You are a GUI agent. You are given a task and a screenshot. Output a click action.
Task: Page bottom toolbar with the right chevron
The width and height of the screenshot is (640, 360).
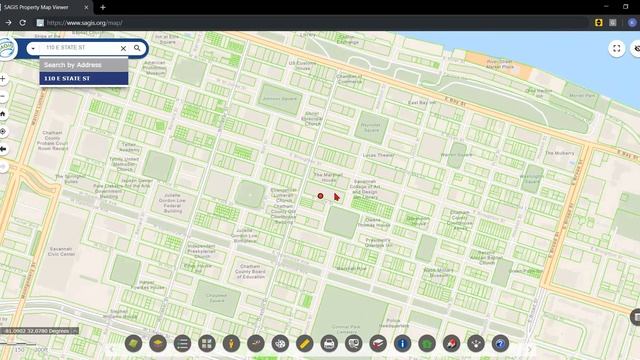click(529, 349)
